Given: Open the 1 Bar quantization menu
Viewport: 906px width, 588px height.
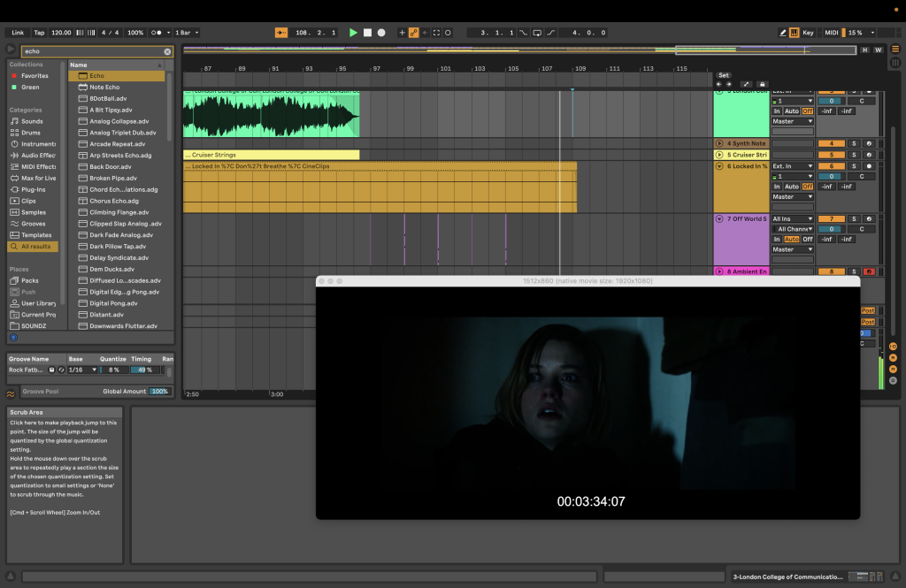Looking at the screenshot, I should coord(187,33).
